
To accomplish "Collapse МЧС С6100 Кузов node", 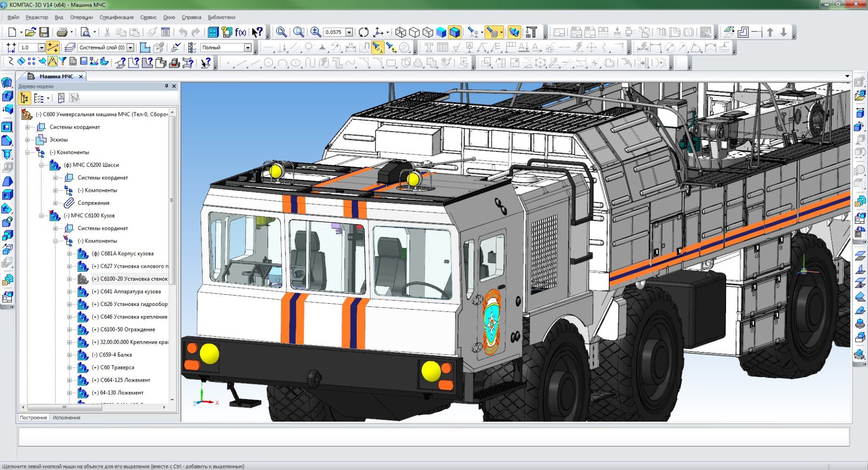I will point(41,216).
